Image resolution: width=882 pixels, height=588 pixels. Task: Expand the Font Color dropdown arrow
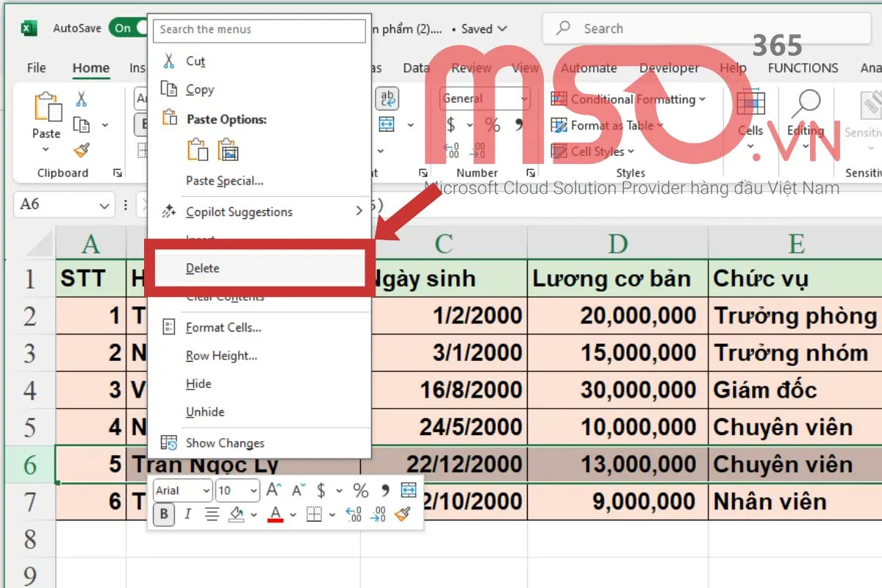[x=293, y=514]
